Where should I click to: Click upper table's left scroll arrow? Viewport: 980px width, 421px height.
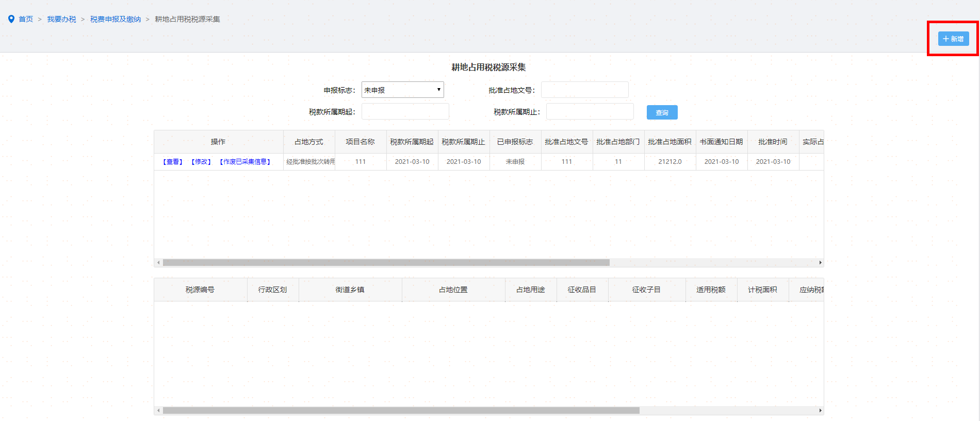[x=158, y=263]
